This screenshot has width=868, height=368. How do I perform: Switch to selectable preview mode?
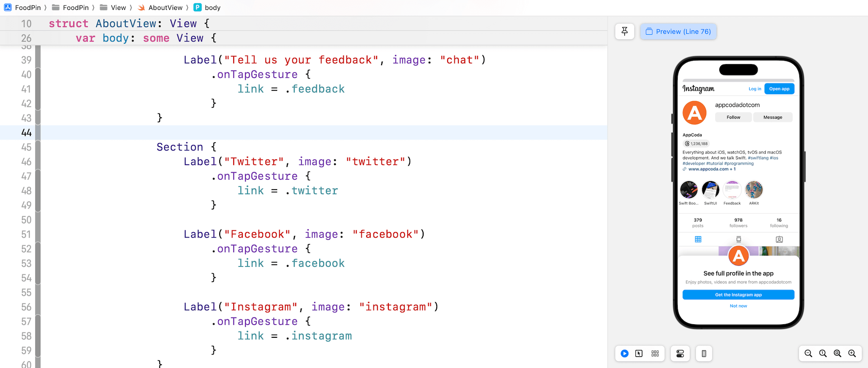pyautogui.click(x=639, y=354)
